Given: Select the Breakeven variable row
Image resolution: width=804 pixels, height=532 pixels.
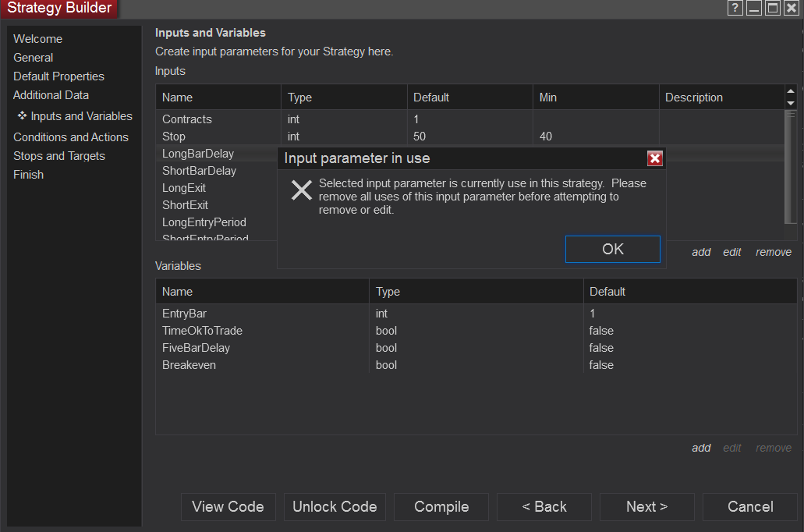Looking at the screenshot, I should (189, 365).
